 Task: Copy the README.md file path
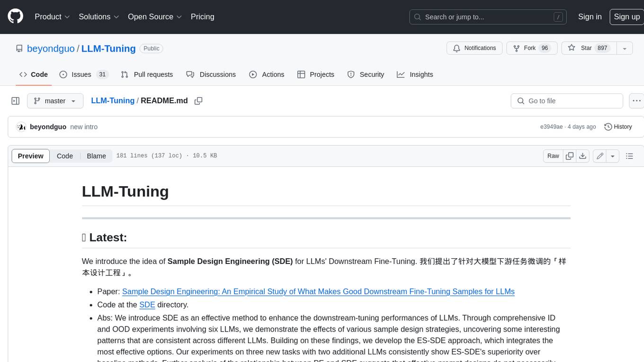pos(198,101)
